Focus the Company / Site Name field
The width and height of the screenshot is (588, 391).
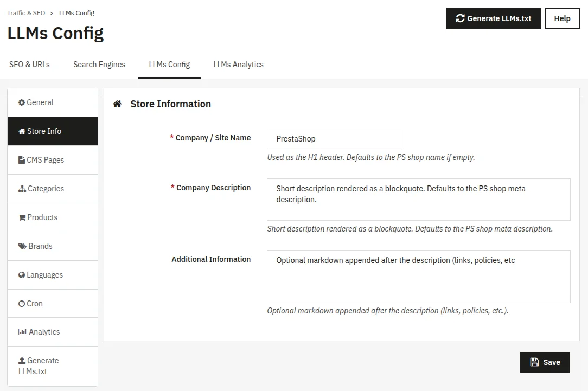(x=335, y=139)
